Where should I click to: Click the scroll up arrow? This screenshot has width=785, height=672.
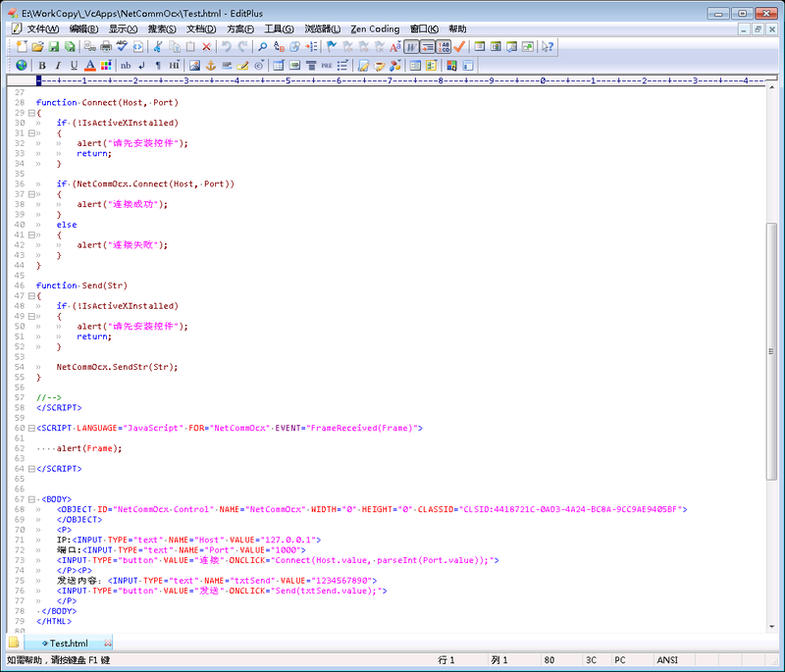pos(771,87)
